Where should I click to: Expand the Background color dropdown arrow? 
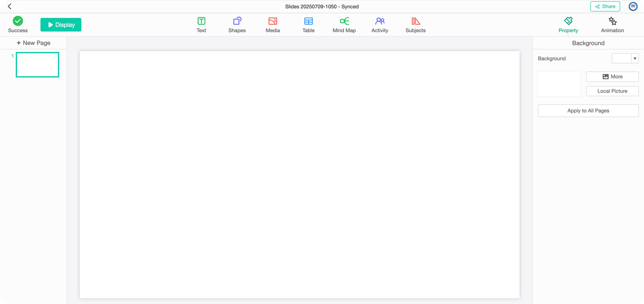(635, 58)
